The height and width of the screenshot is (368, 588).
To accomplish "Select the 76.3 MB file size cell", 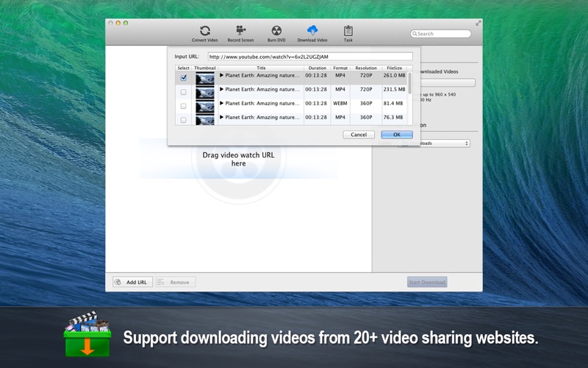I will pyautogui.click(x=394, y=117).
